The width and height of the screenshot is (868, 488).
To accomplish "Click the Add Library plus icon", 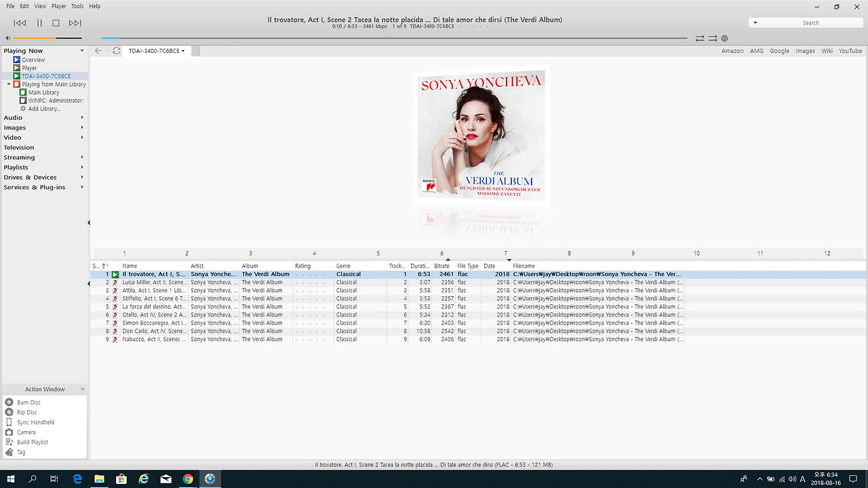I will click(x=23, y=109).
